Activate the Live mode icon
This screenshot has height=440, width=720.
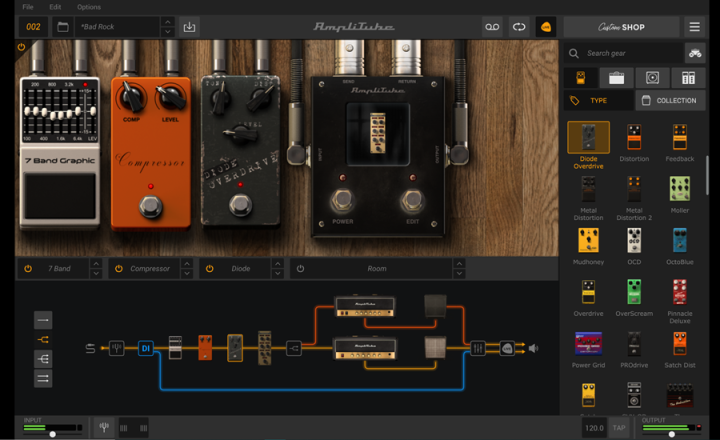546,27
